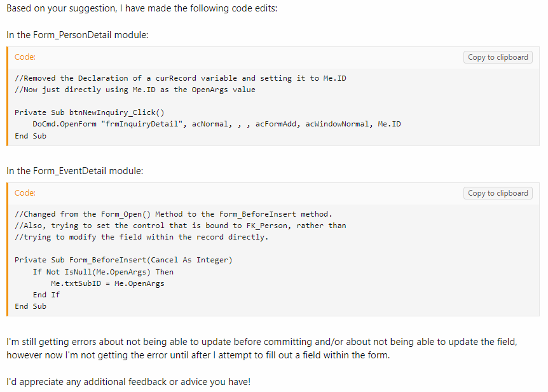Screen dimensions: 548x392
Task: Click the "I'm still getting errors" paragraph
Action: 261,348
